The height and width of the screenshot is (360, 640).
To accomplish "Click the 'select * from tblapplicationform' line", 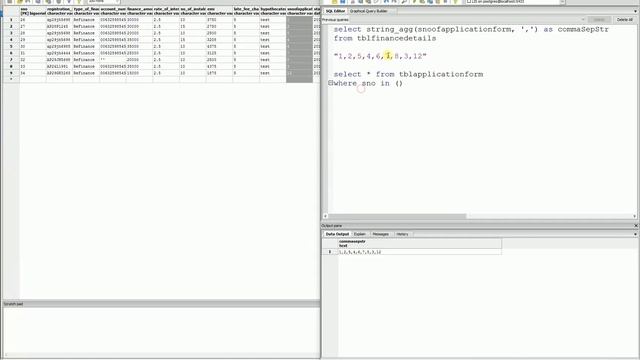I will coord(408,74).
